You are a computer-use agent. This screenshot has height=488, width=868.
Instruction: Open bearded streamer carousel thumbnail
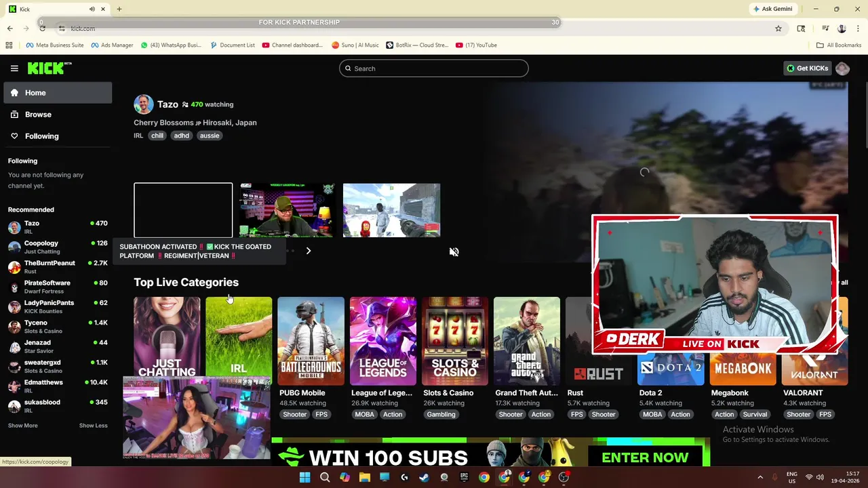287,210
